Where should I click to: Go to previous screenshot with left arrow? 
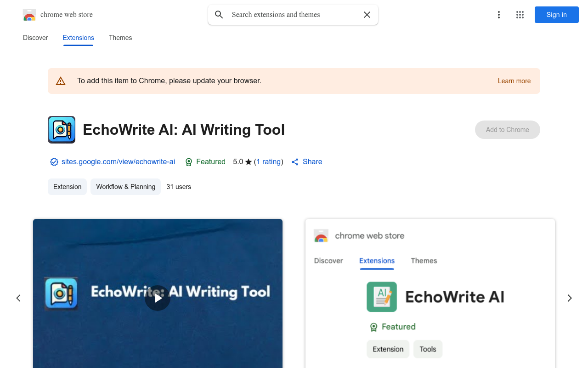18,298
